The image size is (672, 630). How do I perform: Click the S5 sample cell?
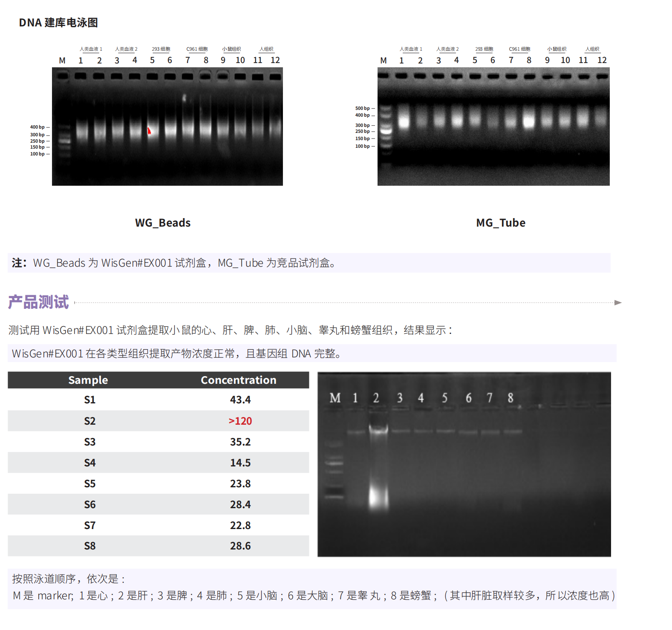90,483
